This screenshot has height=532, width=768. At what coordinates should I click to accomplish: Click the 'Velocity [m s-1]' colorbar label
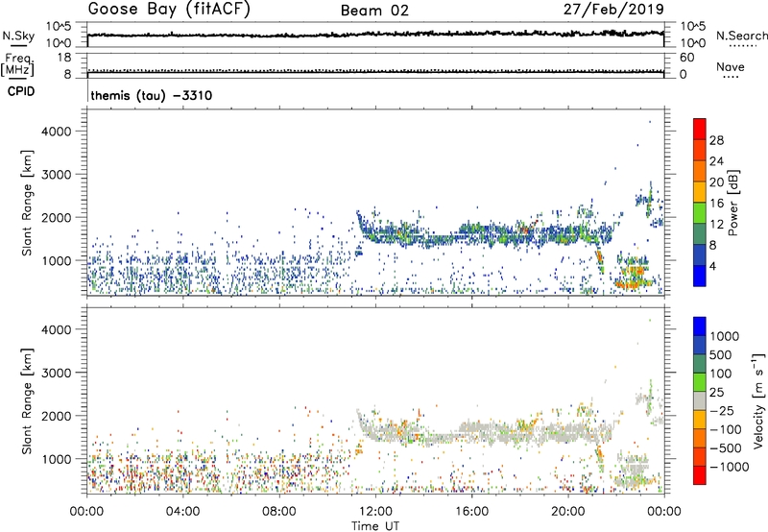click(758, 400)
